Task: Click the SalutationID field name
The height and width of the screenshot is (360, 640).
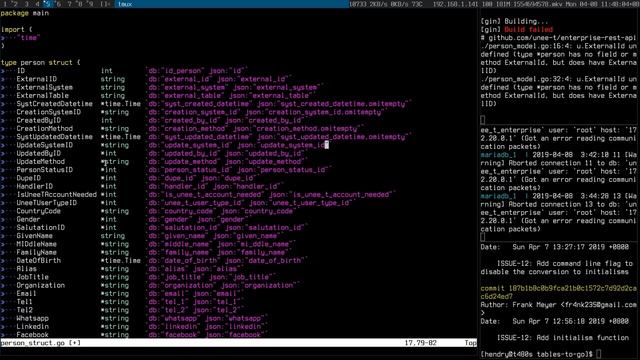Action: [40, 227]
